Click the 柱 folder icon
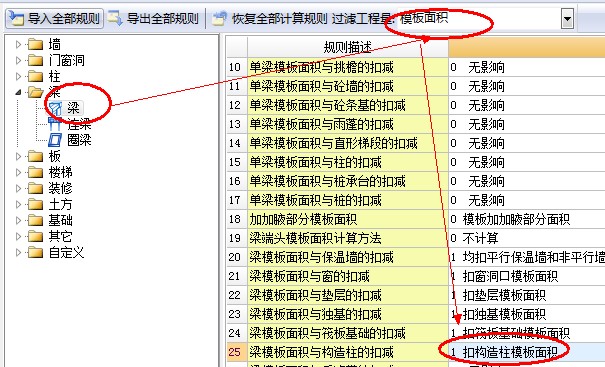Viewport: 605px width, 367px height. pyautogui.click(x=35, y=76)
